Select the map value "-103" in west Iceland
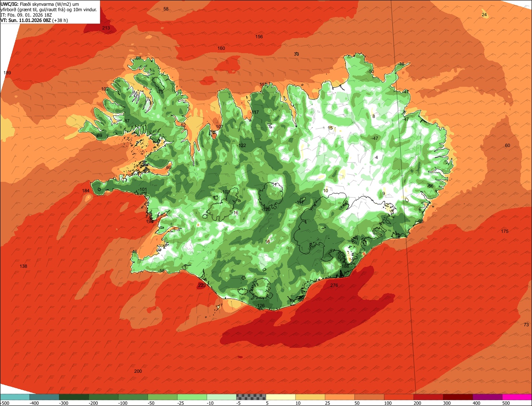 click(x=226, y=192)
